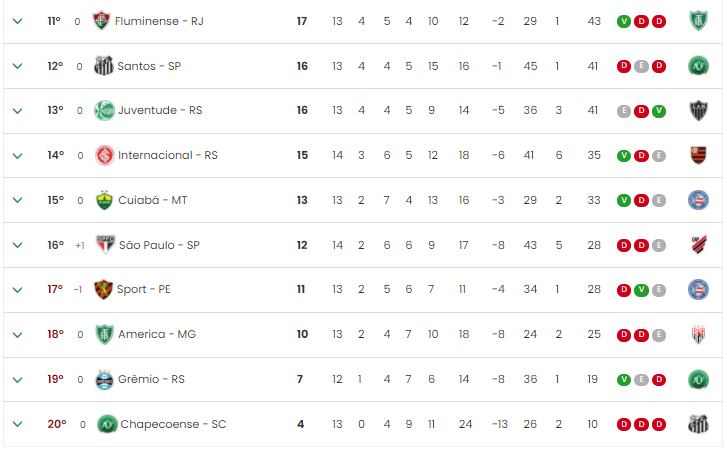The width and height of the screenshot is (727, 451).
Task: Click Flamengo crest as Internacional's next opponent
Action: [x=698, y=155]
